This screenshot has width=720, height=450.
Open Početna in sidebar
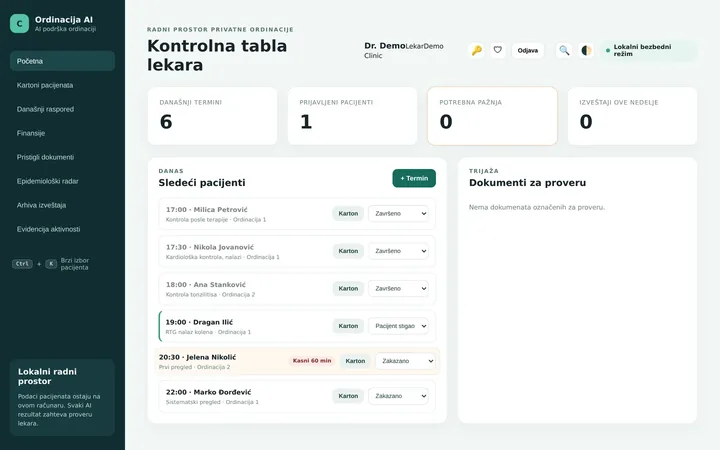coord(62,61)
